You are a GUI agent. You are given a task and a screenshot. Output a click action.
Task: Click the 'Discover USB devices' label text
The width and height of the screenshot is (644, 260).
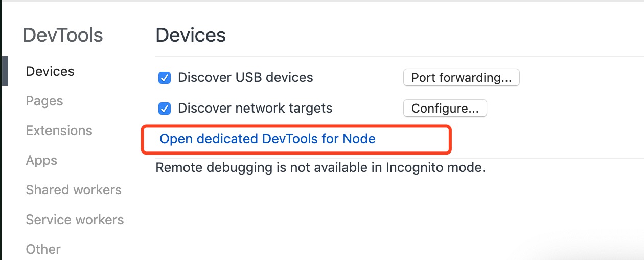pos(245,78)
